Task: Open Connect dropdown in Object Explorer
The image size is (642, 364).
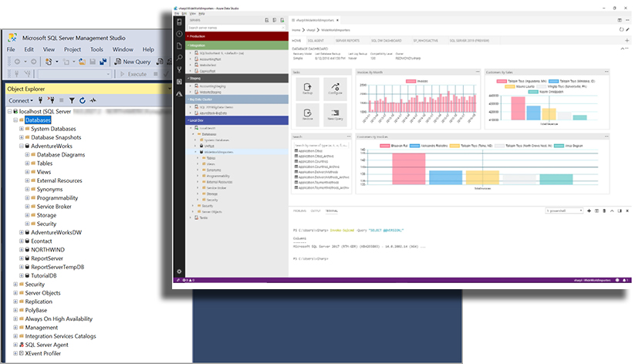Action: [21, 100]
